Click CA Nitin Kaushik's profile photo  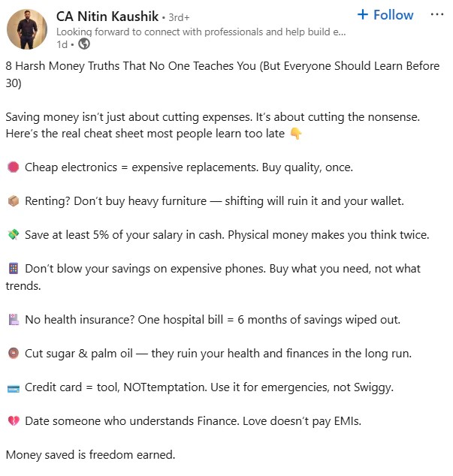point(28,29)
